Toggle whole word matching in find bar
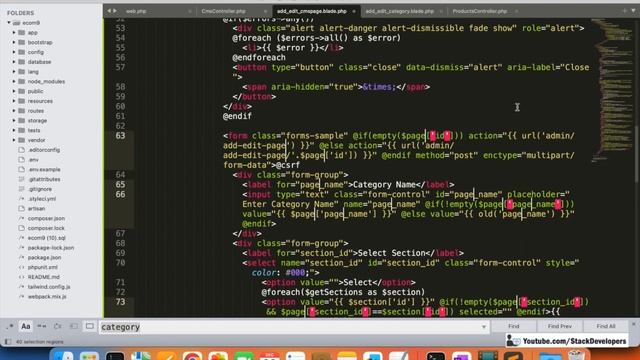Viewport: 640px width, 360px height. (x=42, y=327)
